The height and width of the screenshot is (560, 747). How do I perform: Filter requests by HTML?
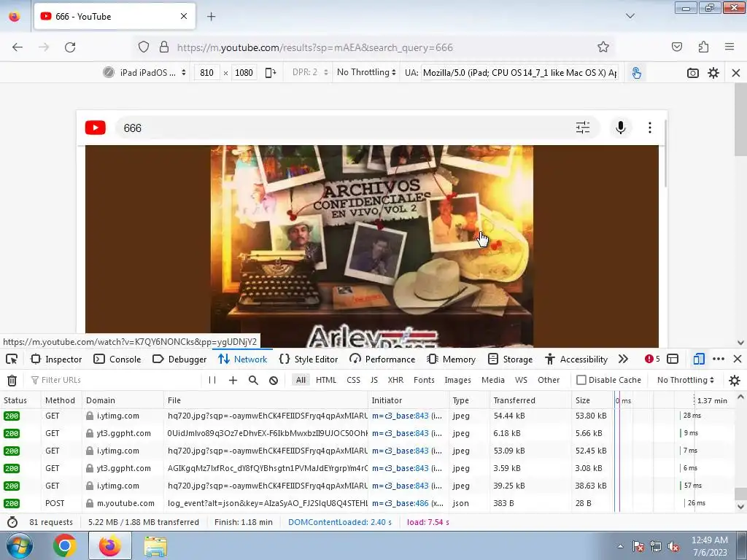(326, 380)
